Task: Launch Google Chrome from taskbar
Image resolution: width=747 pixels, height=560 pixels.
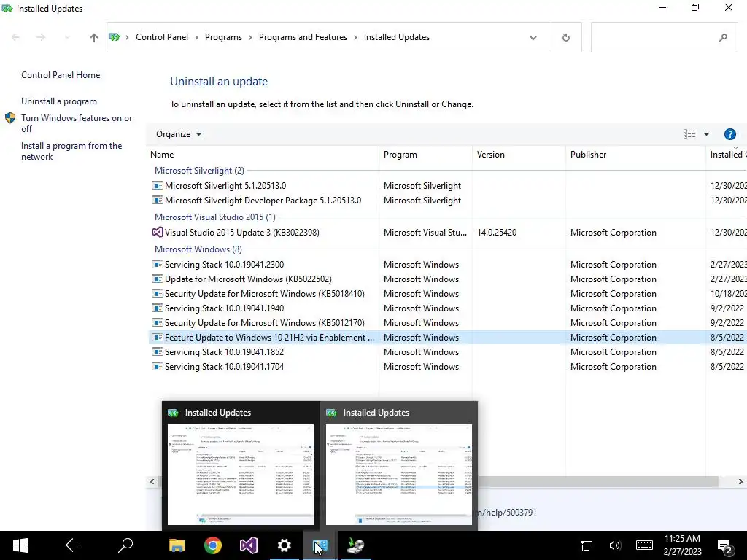Action: coord(213,545)
